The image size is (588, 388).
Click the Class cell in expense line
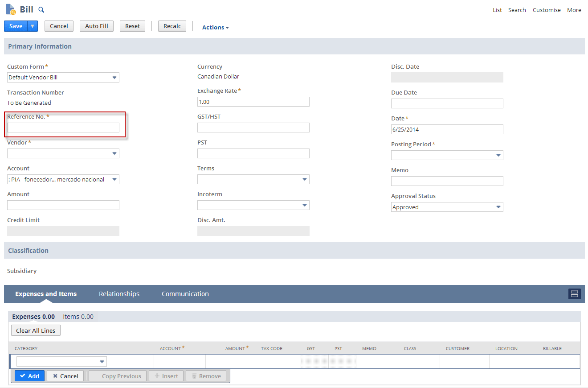tap(419, 362)
